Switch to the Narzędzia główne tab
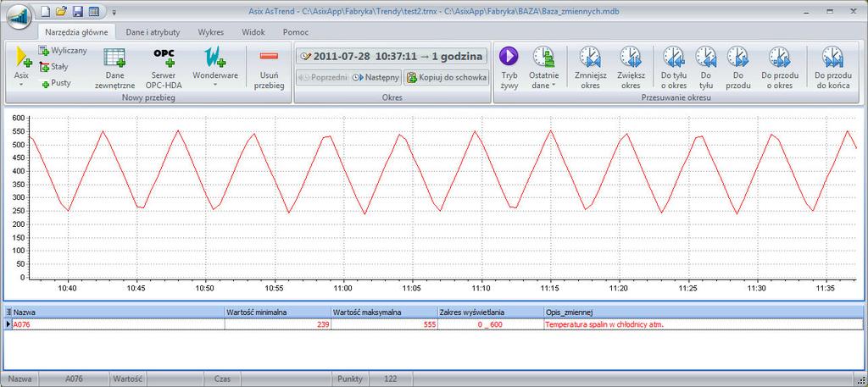 (77, 32)
